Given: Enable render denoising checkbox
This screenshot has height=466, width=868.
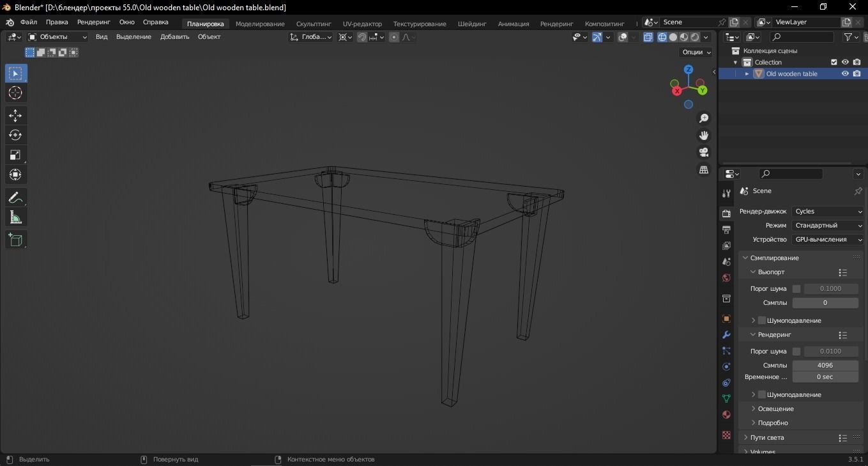Looking at the screenshot, I should point(761,394).
